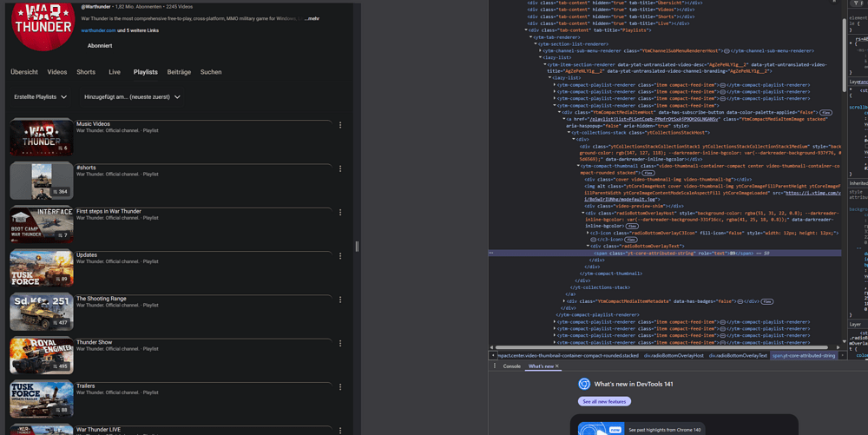The width and height of the screenshot is (868, 435).
Task: Switch to the Videos channel tab
Action: [x=57, y=72]
